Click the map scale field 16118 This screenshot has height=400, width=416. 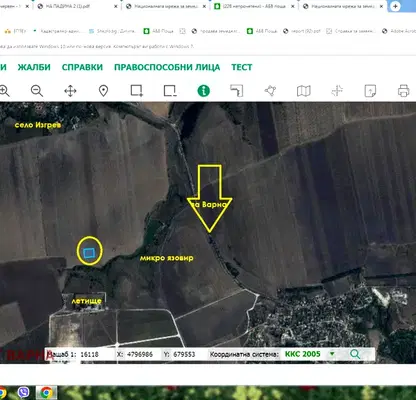(96, 354)
